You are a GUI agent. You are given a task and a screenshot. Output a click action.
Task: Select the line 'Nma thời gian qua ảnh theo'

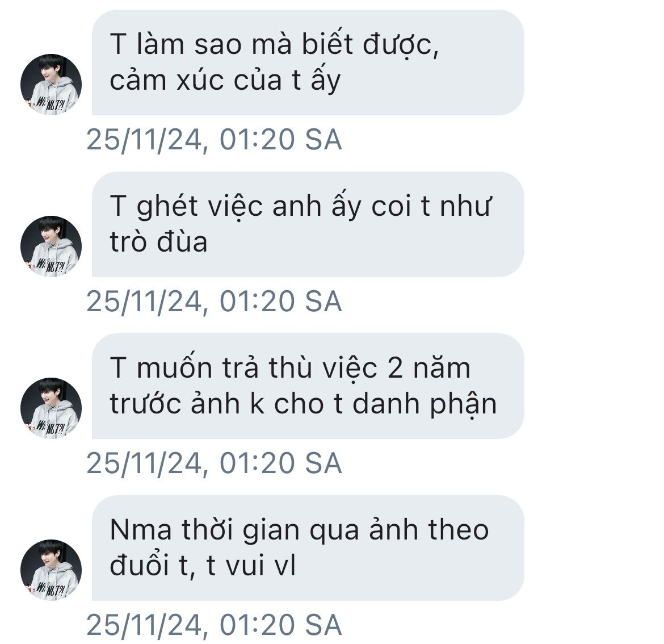[x=300, y=530]
